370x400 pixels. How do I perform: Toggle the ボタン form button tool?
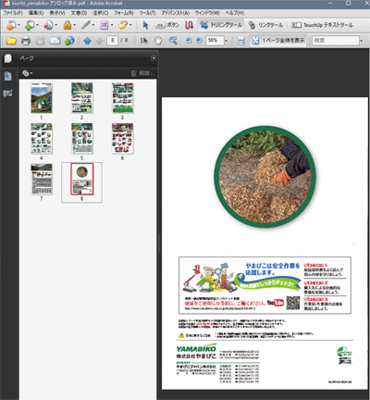[168, 25]
